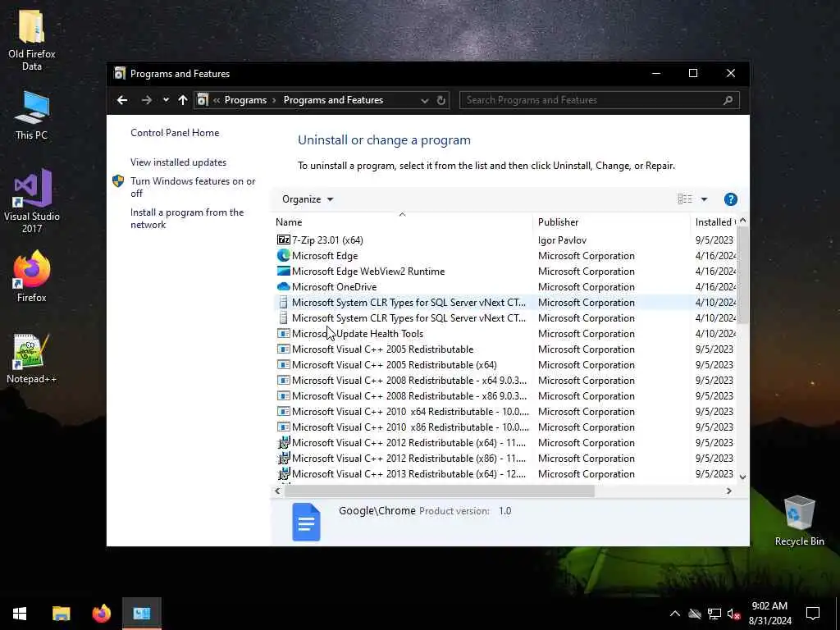Go up one level with Up arrow

tap(183, 100)
